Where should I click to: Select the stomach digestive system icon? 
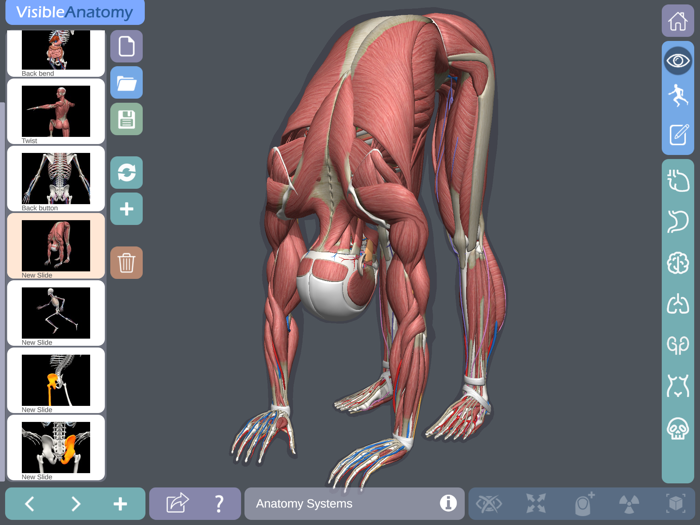[x=677, y=222]
